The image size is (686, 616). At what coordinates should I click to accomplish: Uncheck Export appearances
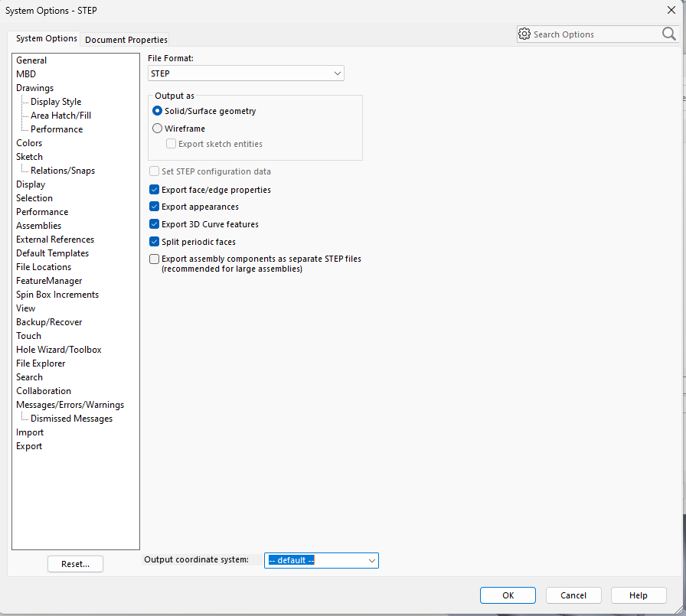[x=154, y=207]
